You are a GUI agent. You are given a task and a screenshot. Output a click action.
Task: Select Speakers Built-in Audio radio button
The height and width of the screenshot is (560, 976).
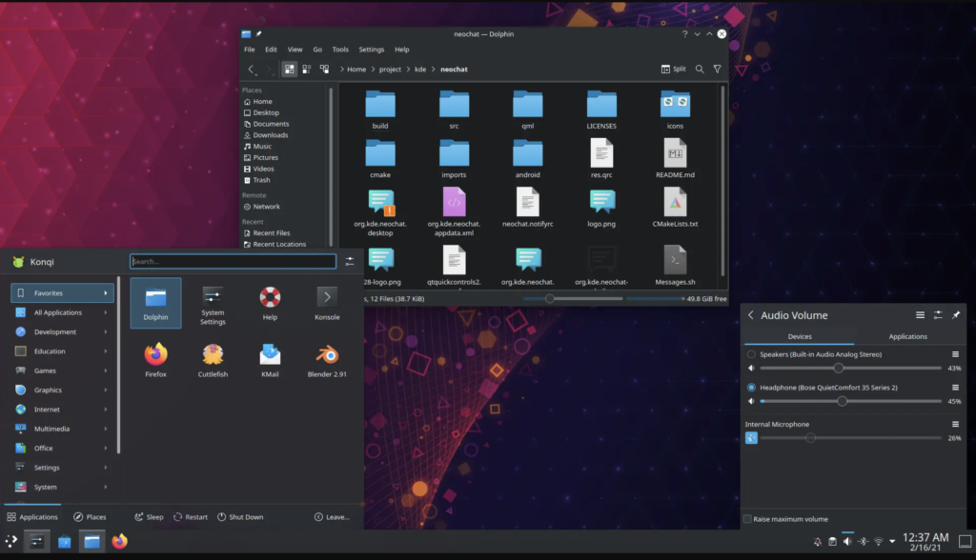[x=751, y=354]
